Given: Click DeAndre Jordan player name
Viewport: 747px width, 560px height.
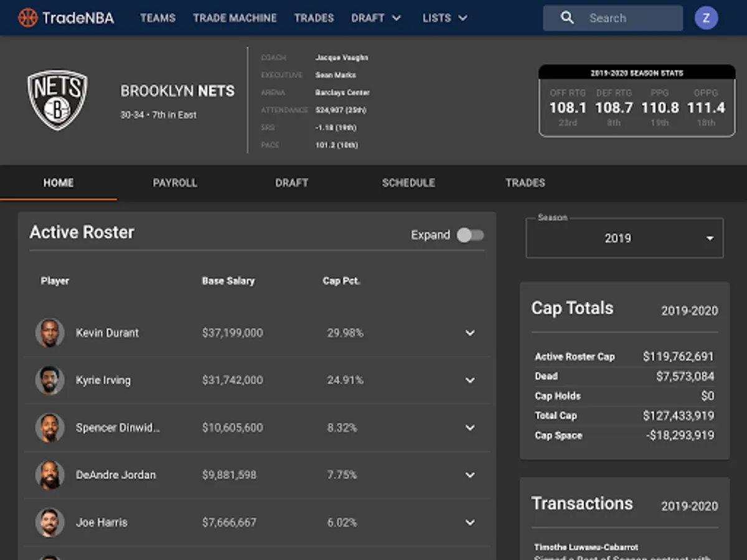Looking at the screenshot, I should pyautogui.click(x=116, y=475).
